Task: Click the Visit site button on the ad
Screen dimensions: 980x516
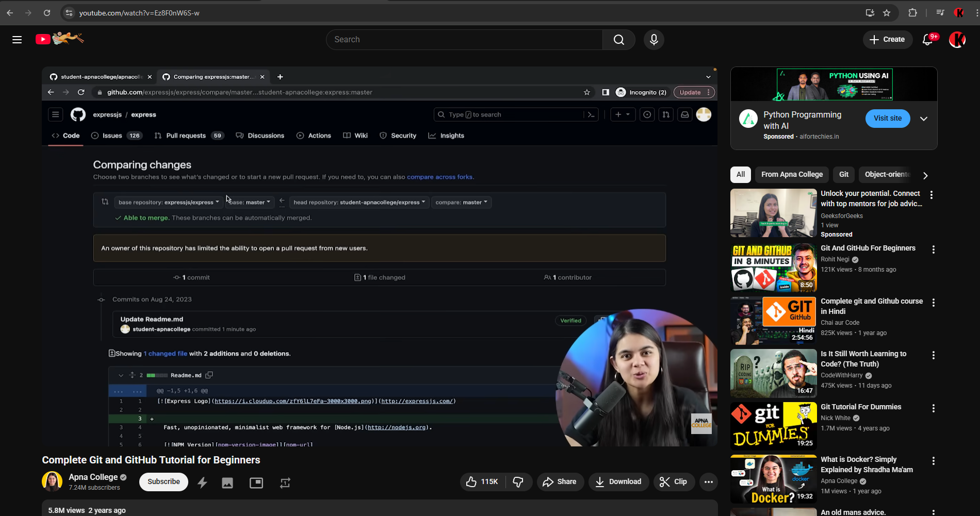Action: [887, 118]
